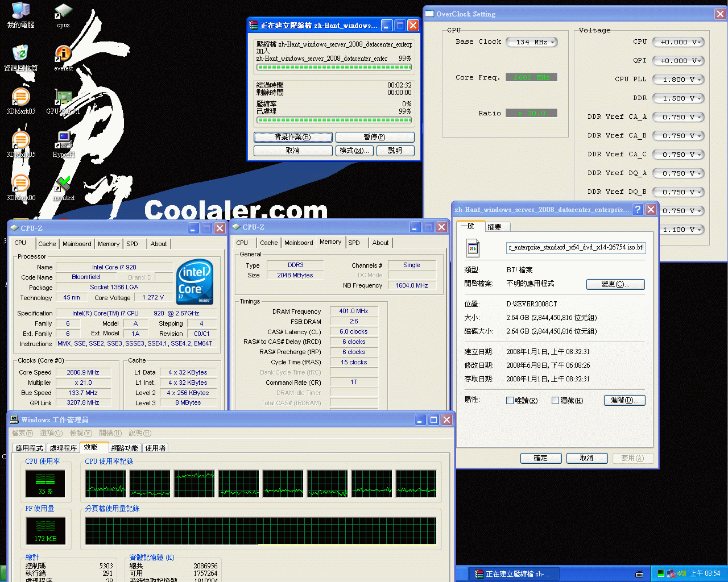Click the taskbar clock showing 上午 08:54

pos(705,574)
